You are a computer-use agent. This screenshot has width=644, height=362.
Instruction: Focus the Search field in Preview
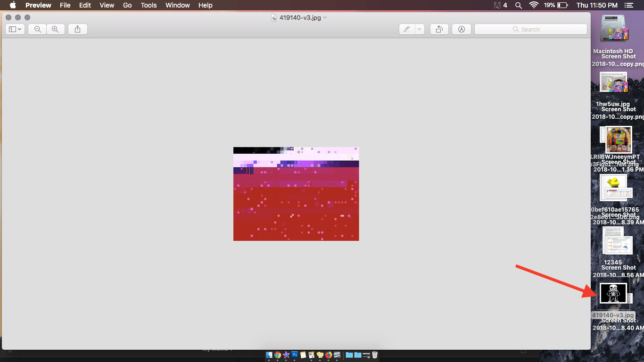click(531, 29)
